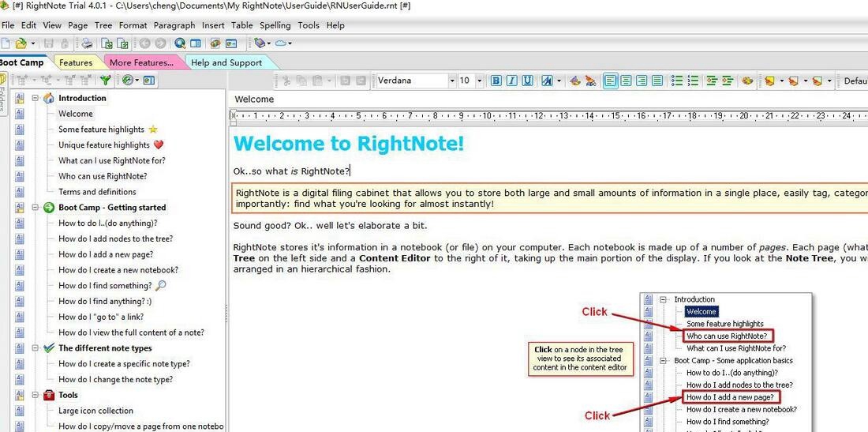Click the numbered list icon

692,81
